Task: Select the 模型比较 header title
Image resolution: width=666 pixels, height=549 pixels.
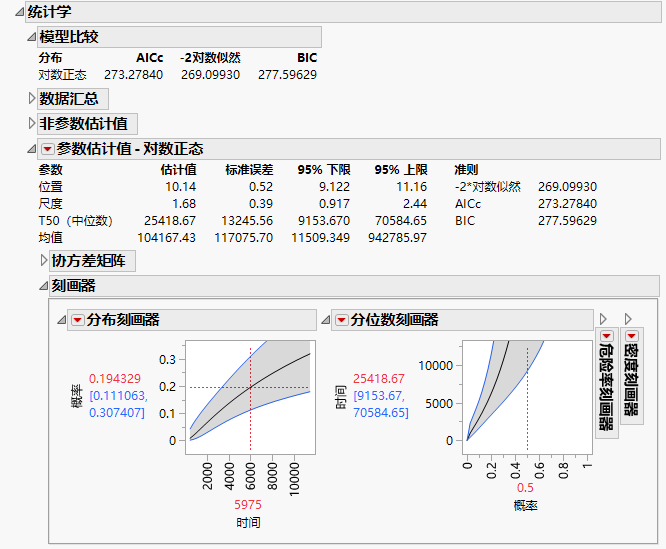Action: point(69,37)
